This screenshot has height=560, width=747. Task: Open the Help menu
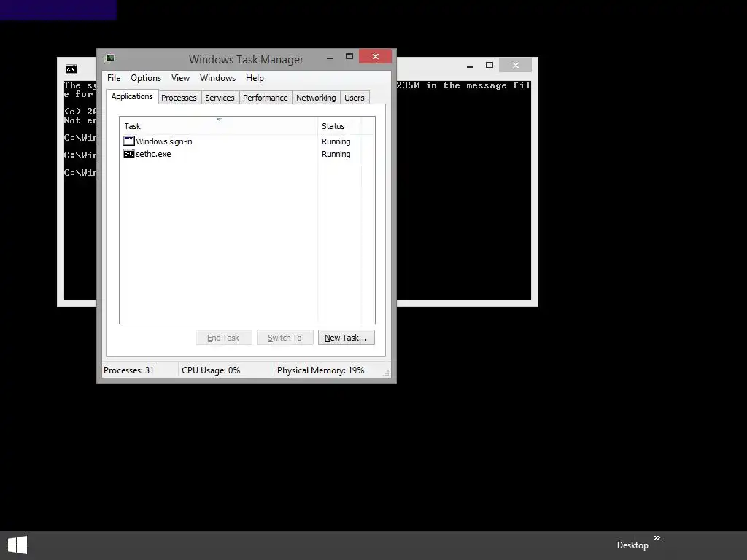coord(255,78)
